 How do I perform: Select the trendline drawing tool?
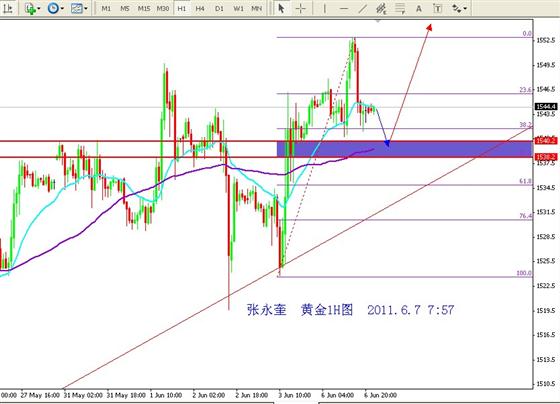(362, 8)
